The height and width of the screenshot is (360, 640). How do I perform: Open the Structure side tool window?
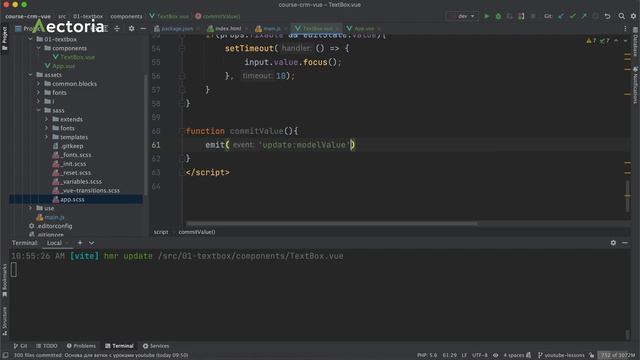[4, 321]
